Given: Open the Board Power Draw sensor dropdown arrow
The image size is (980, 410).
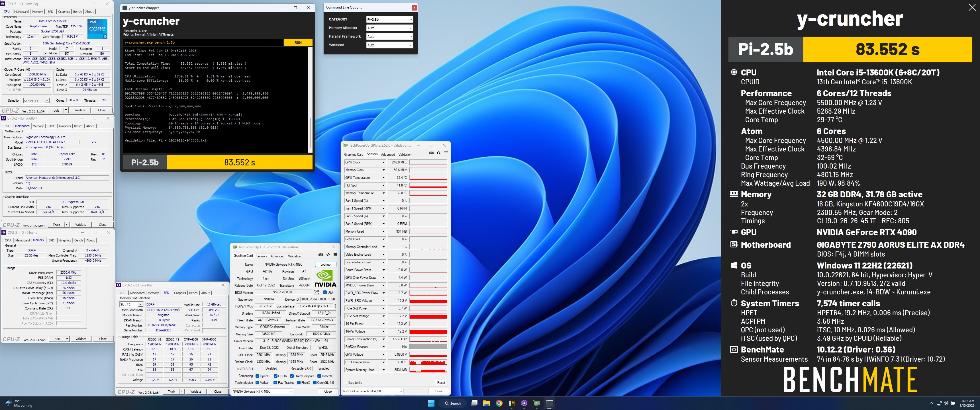Looking at the screenshot, I should (x=383, y=270).
